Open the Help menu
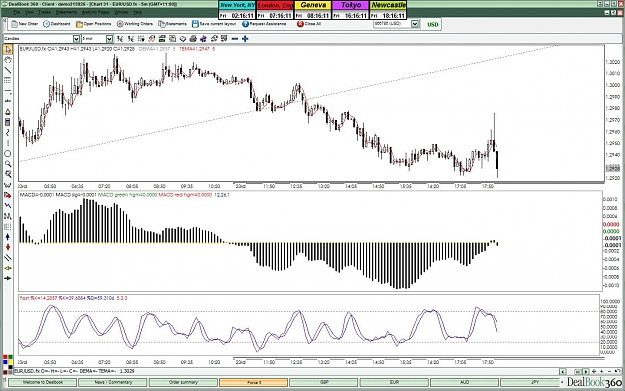The width and height of the screenshot is (625, 391). point(138,12)
